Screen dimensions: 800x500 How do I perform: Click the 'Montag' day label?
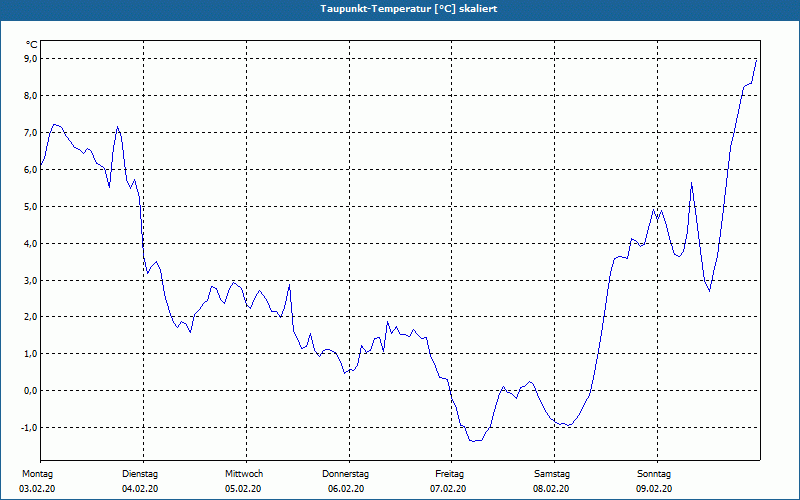click(37, 474)
